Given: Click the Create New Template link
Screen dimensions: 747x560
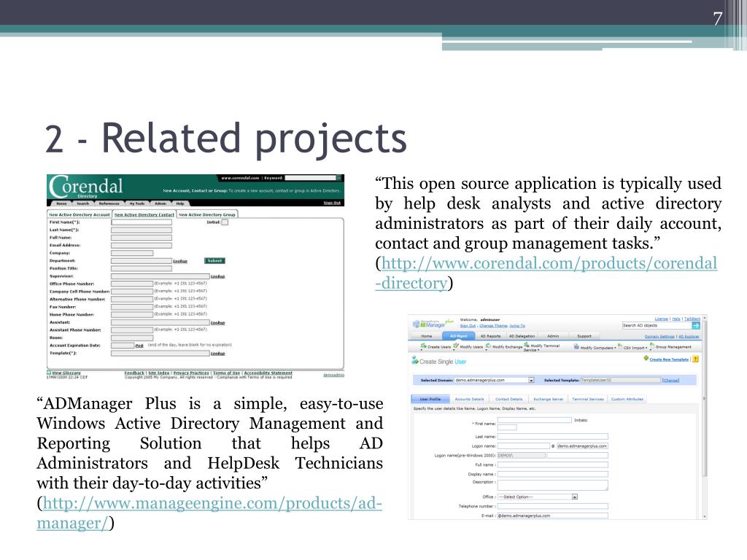Looking at the screenshot, I should point(669,359).
